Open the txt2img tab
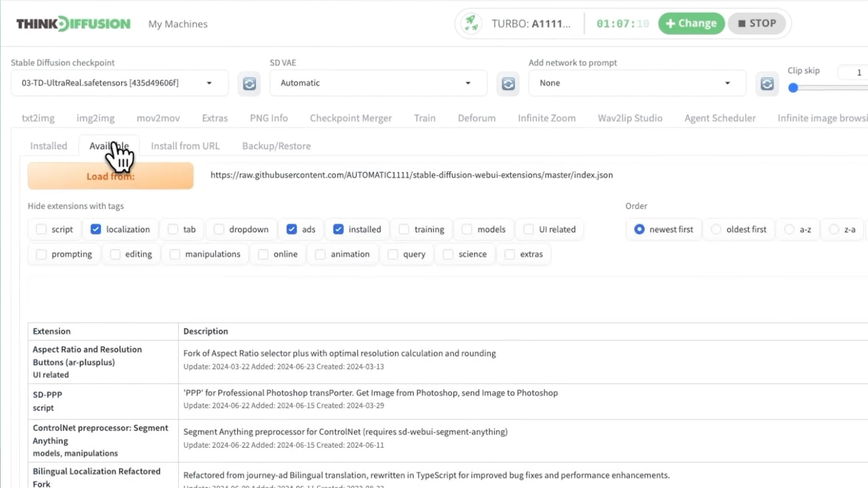The width and height of the screenshot is (868, 488). 38,118
